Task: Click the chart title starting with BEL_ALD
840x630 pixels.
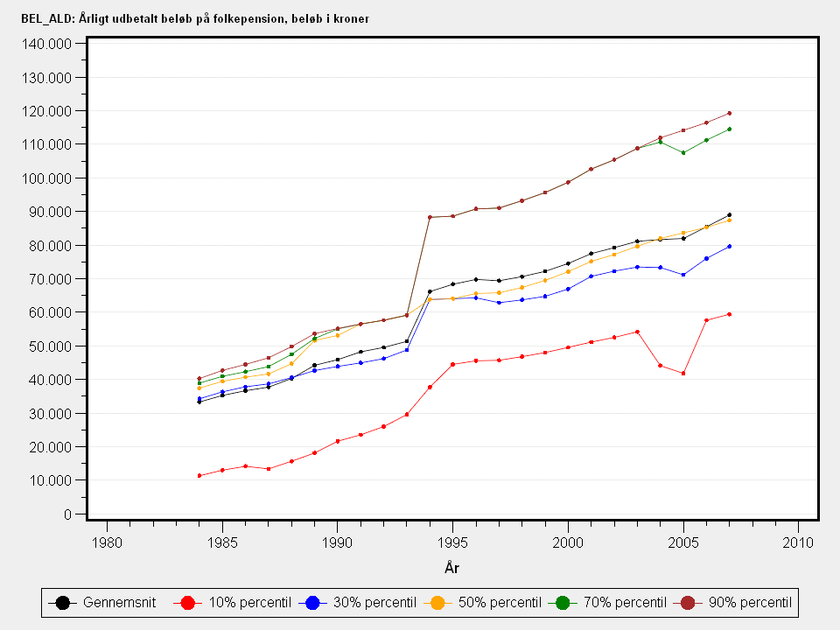Action: point(195,18)
